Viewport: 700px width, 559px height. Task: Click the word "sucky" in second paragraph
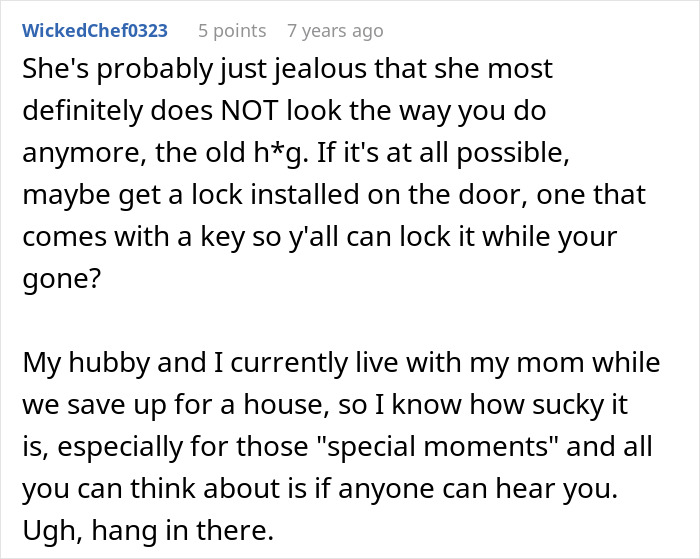tap(565, 405)
